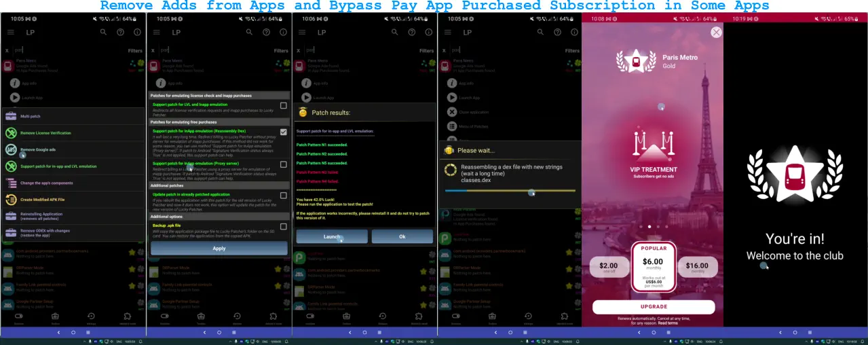Image resolution: width=868 pixels, height=345 pixels.
Task: Choose Reinstalling Application entry
Action: [74, 216]
